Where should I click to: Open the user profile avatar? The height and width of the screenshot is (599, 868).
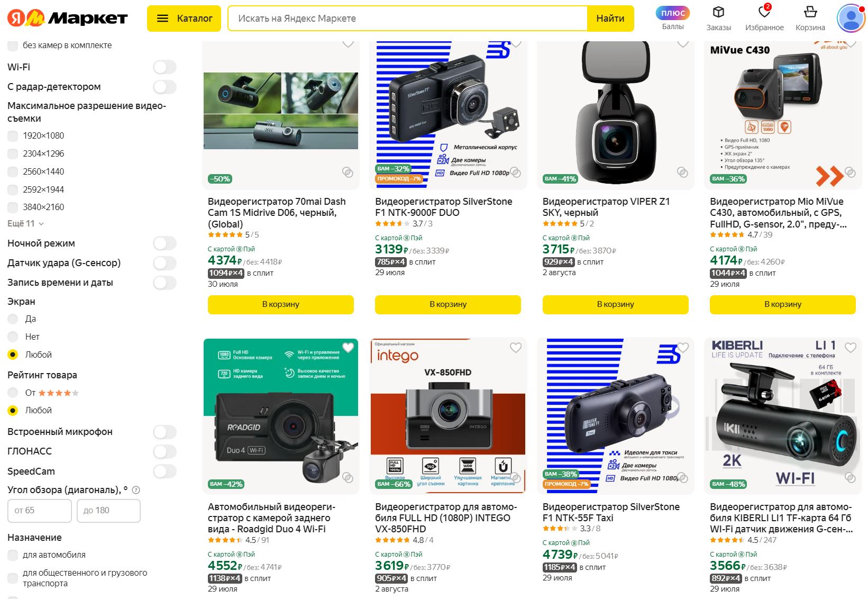pyautogui.click(x=851, y=19)
